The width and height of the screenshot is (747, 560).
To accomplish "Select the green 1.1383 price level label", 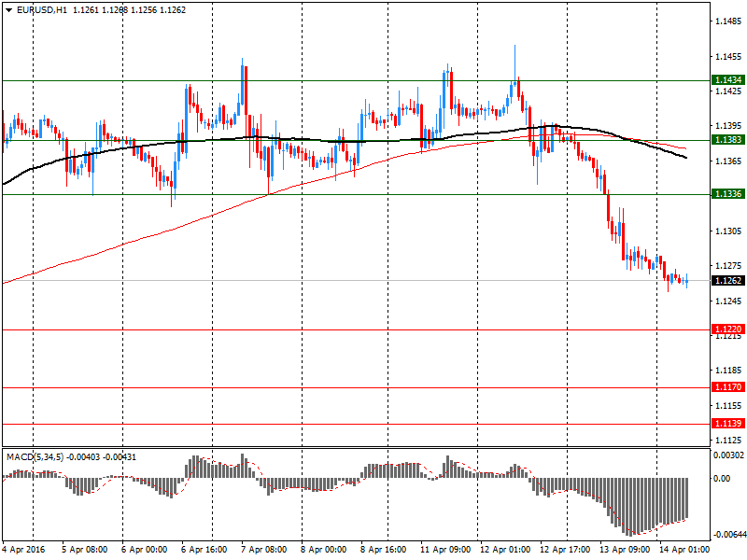I will coord(728,139).
